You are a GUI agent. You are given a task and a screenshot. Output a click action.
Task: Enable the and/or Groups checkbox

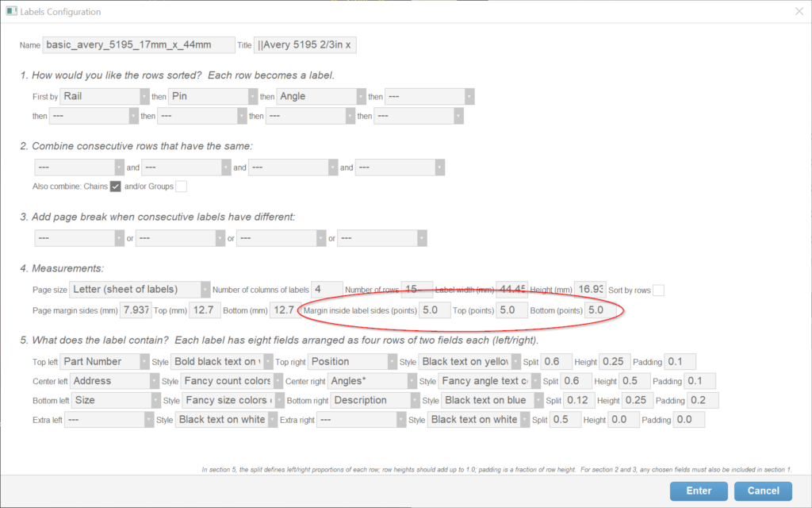pos(181,187)
